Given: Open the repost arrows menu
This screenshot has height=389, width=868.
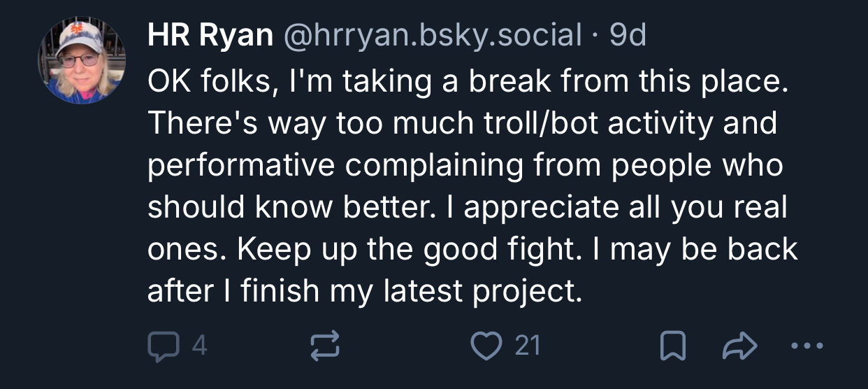Looking at the screenshot, I should [x=324, y=346].
